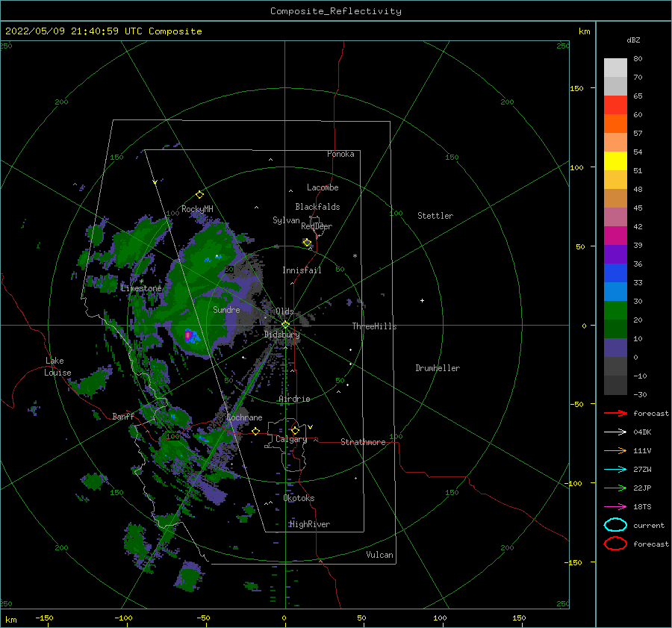Click the Limestone label
Viewport: 672px width, 628px height.
click(x=141, y=288)
